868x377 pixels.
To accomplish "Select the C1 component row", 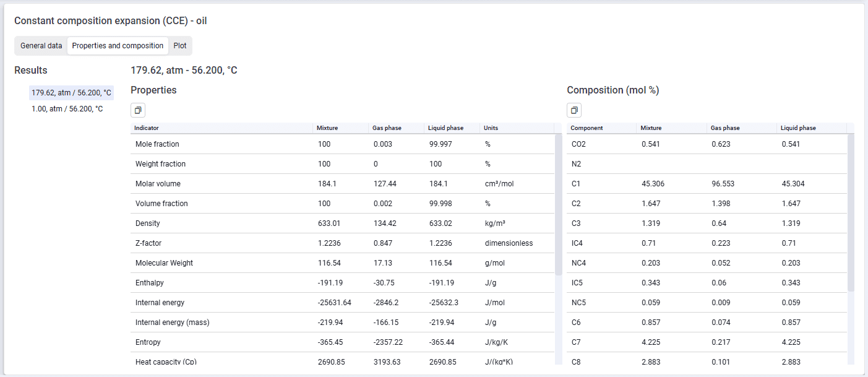I will [x=707, y=184].
